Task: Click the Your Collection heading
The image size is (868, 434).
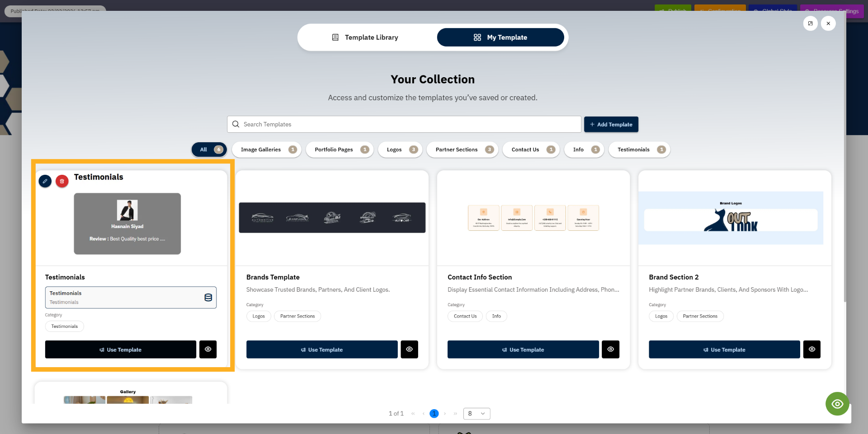Action: pyautogui.click(x=433, y=79)
